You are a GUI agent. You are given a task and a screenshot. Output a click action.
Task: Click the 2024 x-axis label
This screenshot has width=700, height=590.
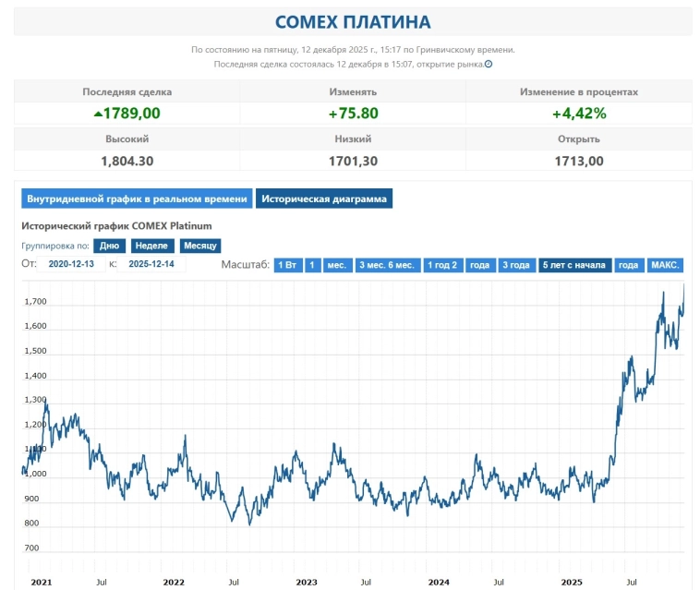pyautogui.click(x=439, y=582)
